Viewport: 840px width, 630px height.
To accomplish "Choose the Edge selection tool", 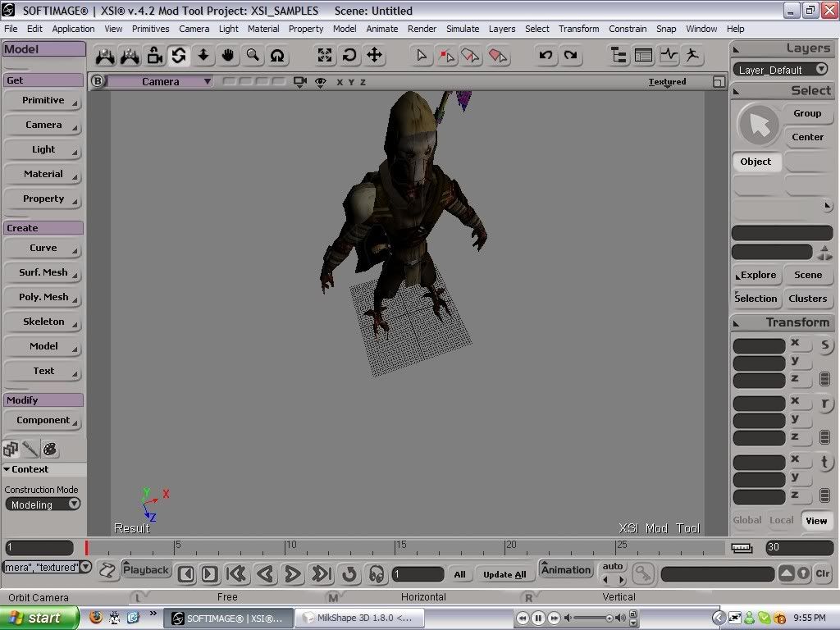I will 470,55.
